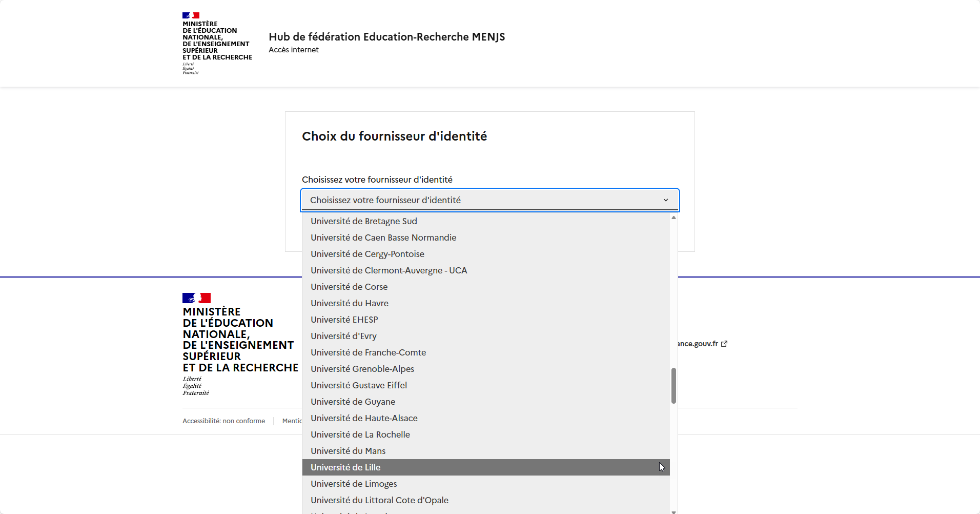Screen dimensions: 980x514
Task: Select Université de Clermont-Auvergne - UCA
Action: click(x=486, y=270)
